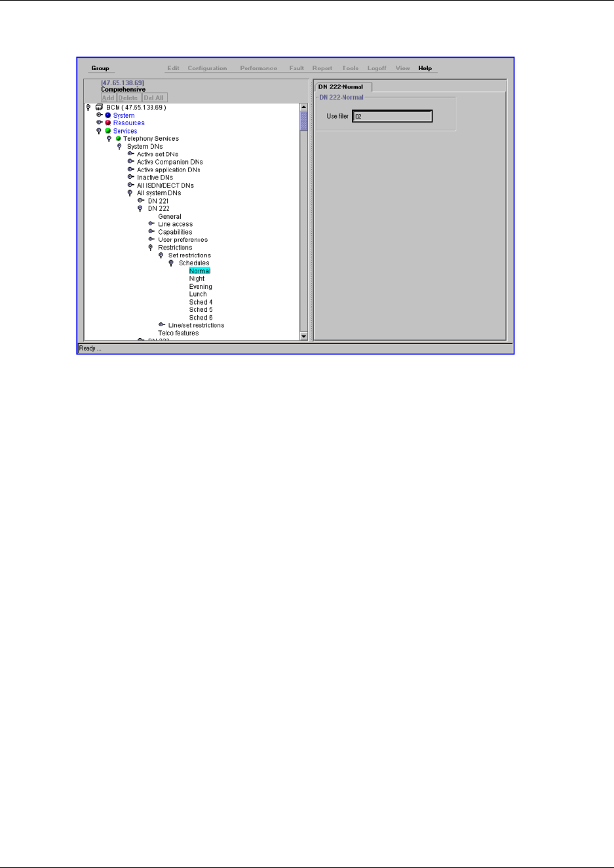The height and width of the screenshot is (868, 614).
Task: Open the Performance menu
Action: (258, 68)
